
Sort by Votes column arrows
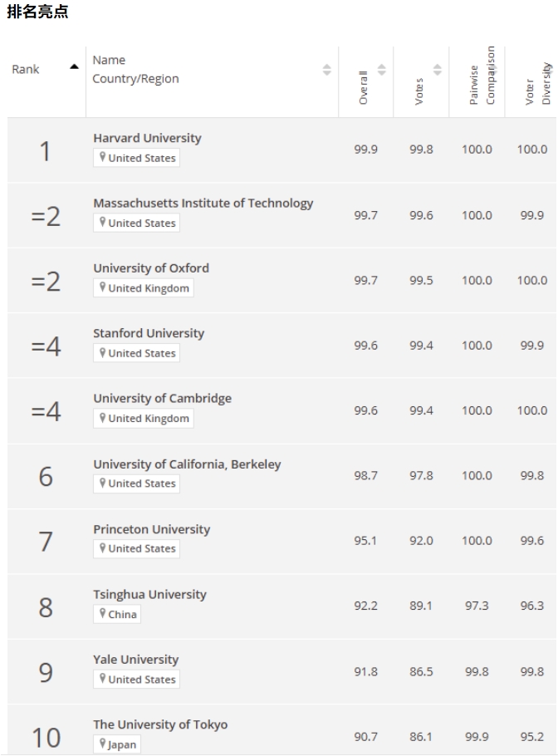click(437, 70)
